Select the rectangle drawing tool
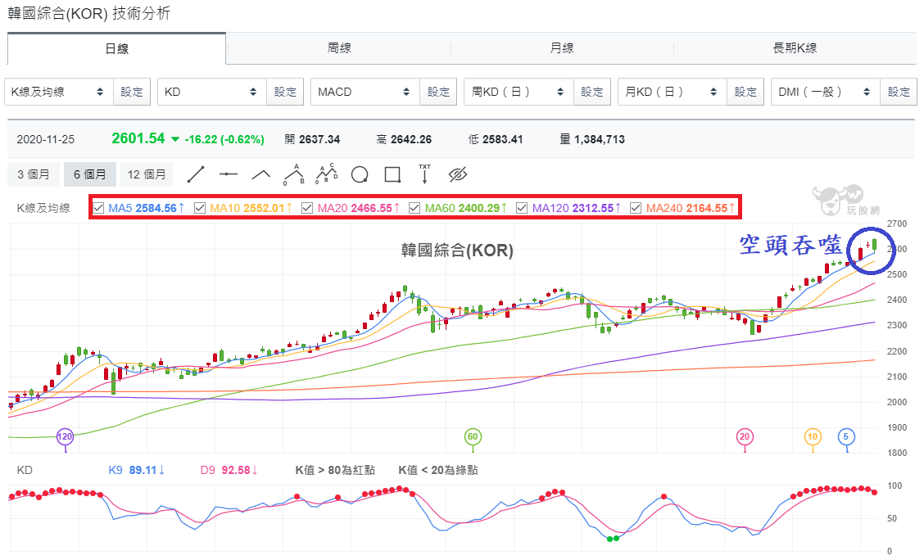The image size is (924, 560). 392,174
